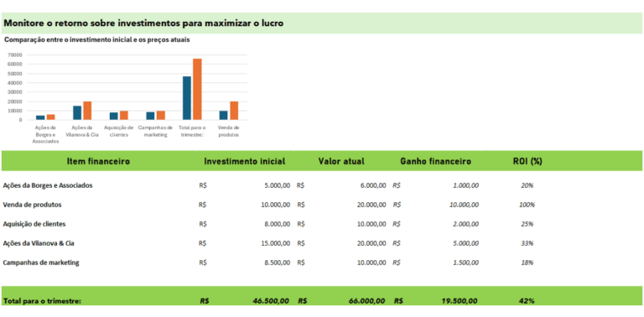
Task: Select the 2.000,00 financial gain cell
Action: (436, 224)
